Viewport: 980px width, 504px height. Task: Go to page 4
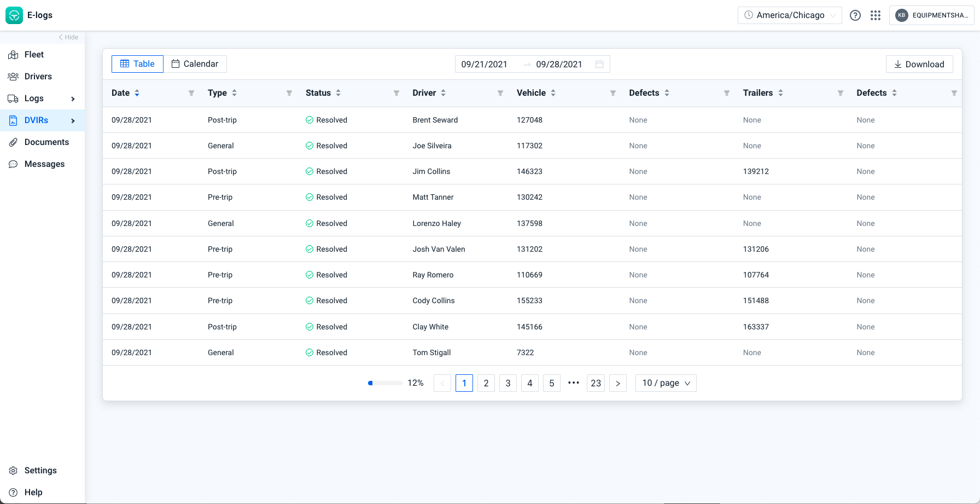[x=530, y=383]
